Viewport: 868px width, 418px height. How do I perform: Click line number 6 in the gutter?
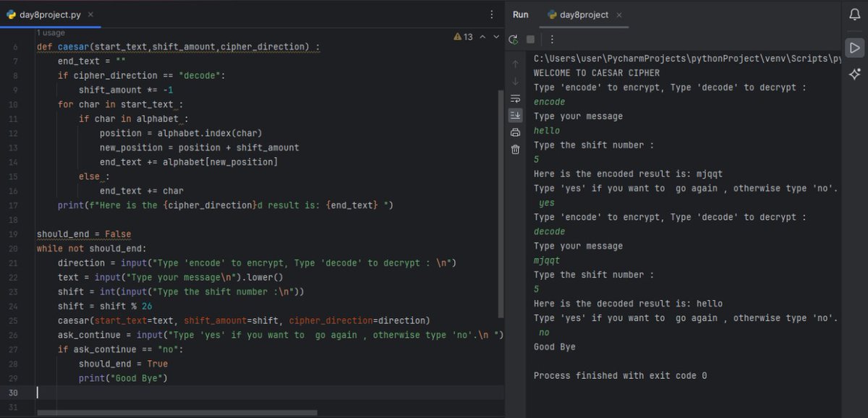tap(15, 47)
